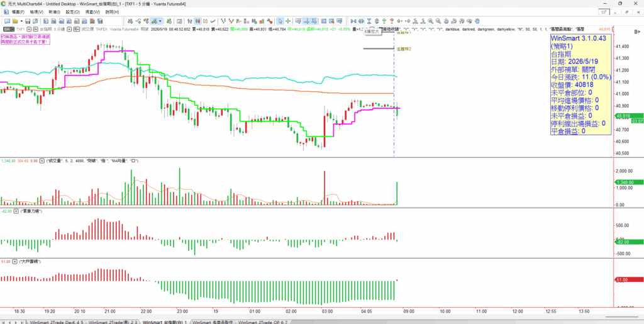This screenshot has width=644, height=324.
Task: Select the candlestick chart type icon
Action: 198,21
